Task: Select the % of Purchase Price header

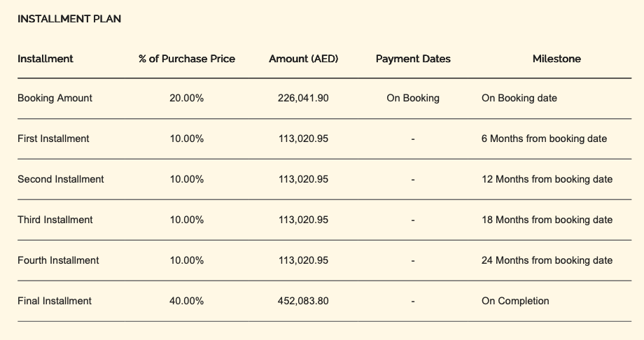Action: pyautogui.click(x=187, y=59)
